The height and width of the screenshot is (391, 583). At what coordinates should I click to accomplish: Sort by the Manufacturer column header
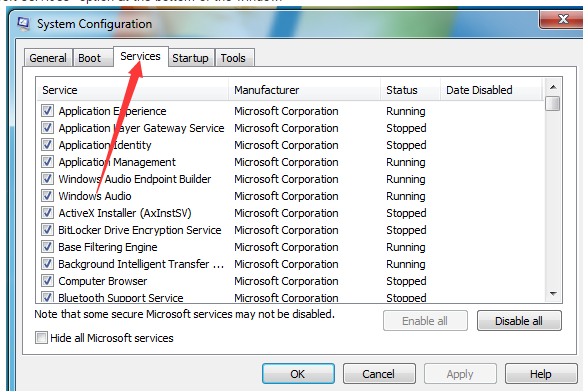click(304, 90)
